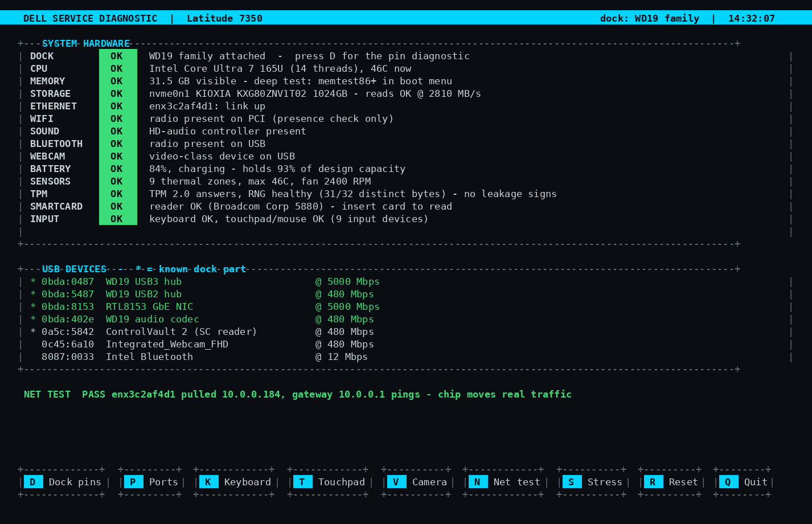Start the Stress test button
This screenshot has width=812, height=524.
593,482
